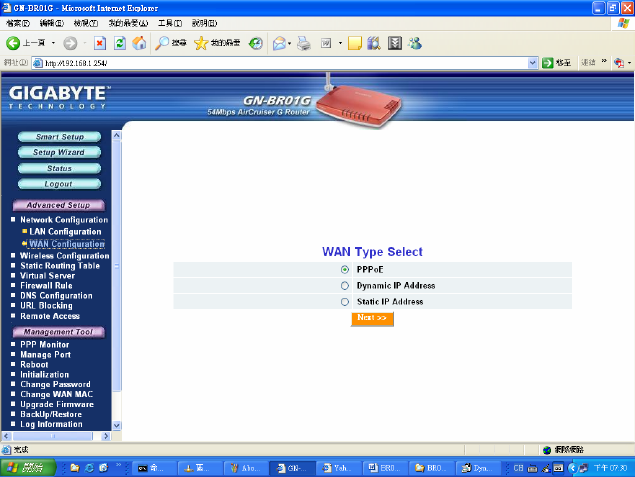Image resolution: width=635 pixels, height=477 pixels.
Task: Click the quick launch folder icon
Action: [75, 468]
